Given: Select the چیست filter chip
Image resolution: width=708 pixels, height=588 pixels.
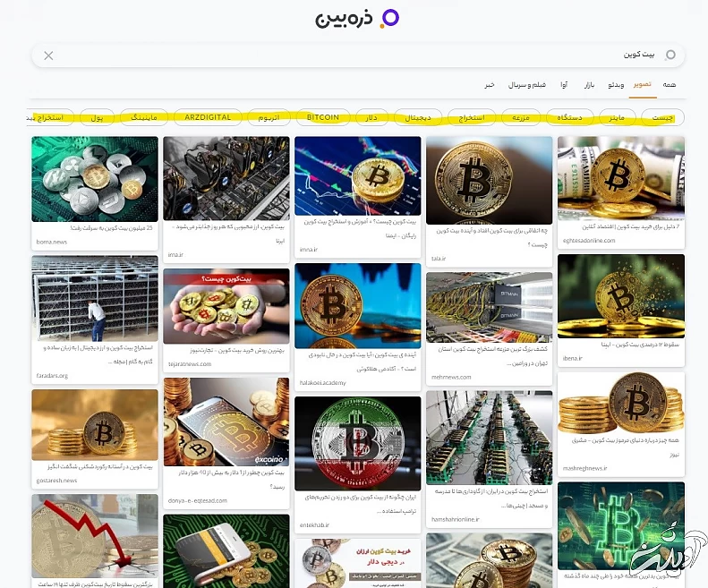Looking at the screenshot, I should point(662,117).
